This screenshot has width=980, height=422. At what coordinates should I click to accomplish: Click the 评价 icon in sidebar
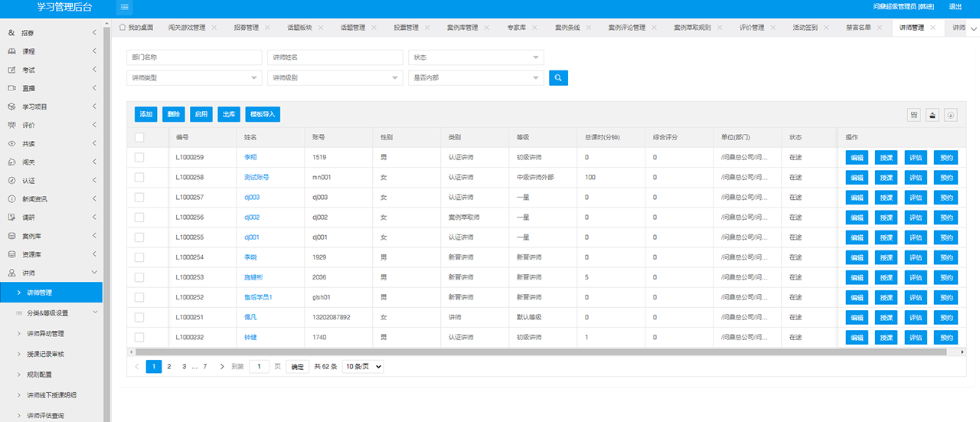click(x=11, y=125)
